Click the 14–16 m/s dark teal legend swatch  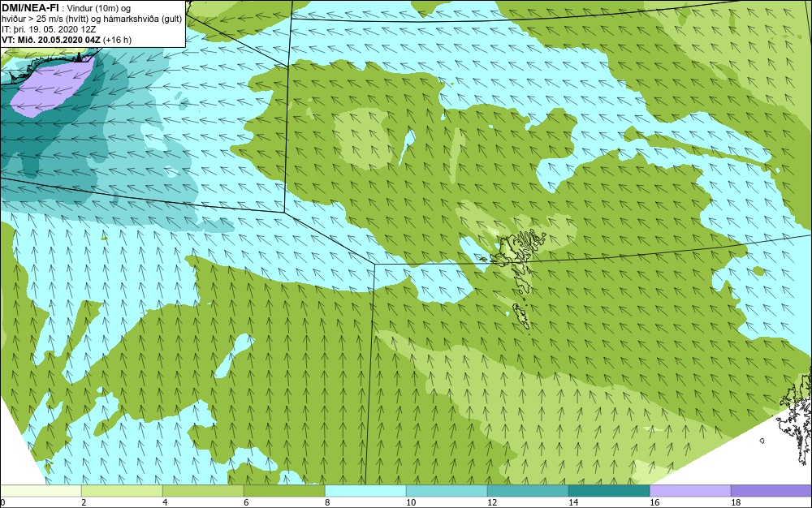click(609, 491)
